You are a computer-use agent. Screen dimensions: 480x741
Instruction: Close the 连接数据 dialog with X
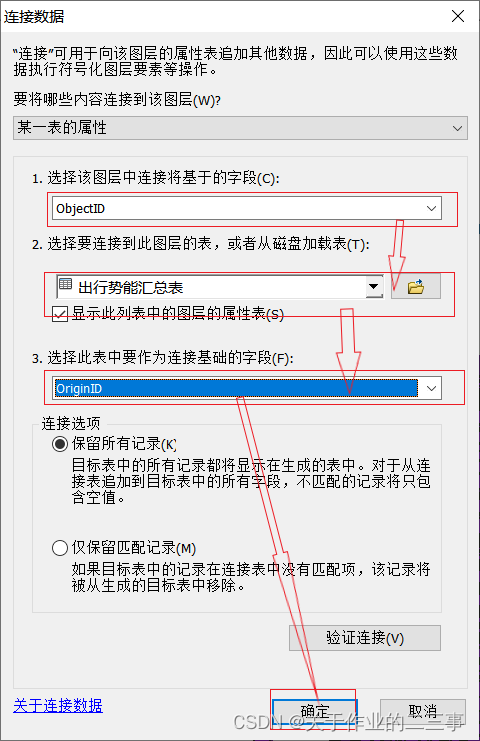(x=457, y=16)
